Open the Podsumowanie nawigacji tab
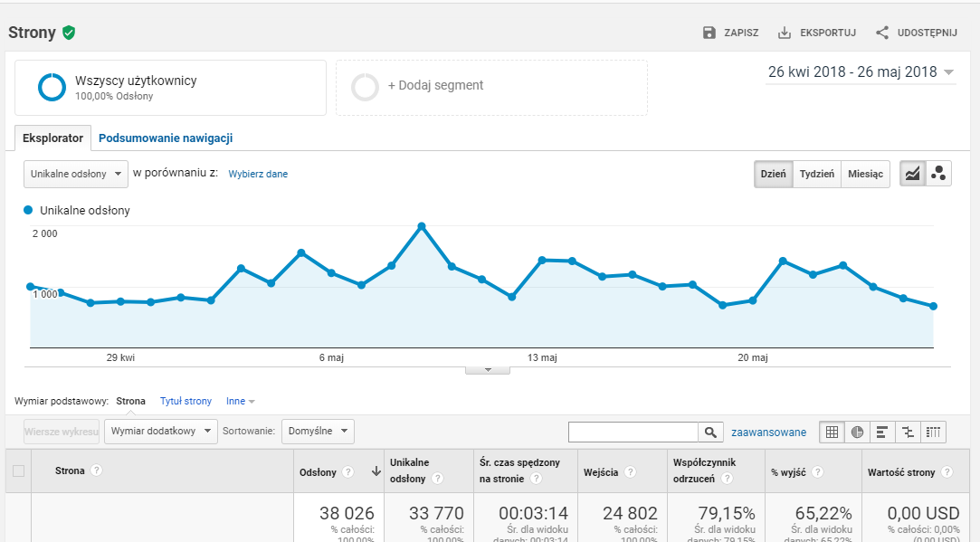This screenshot has height=542, width=980. point(166,138)
